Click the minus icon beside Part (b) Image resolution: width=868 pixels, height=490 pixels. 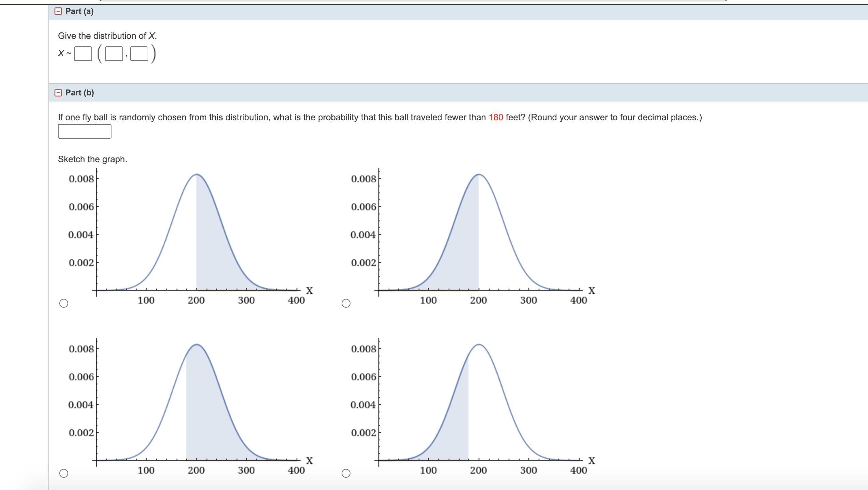59,92
